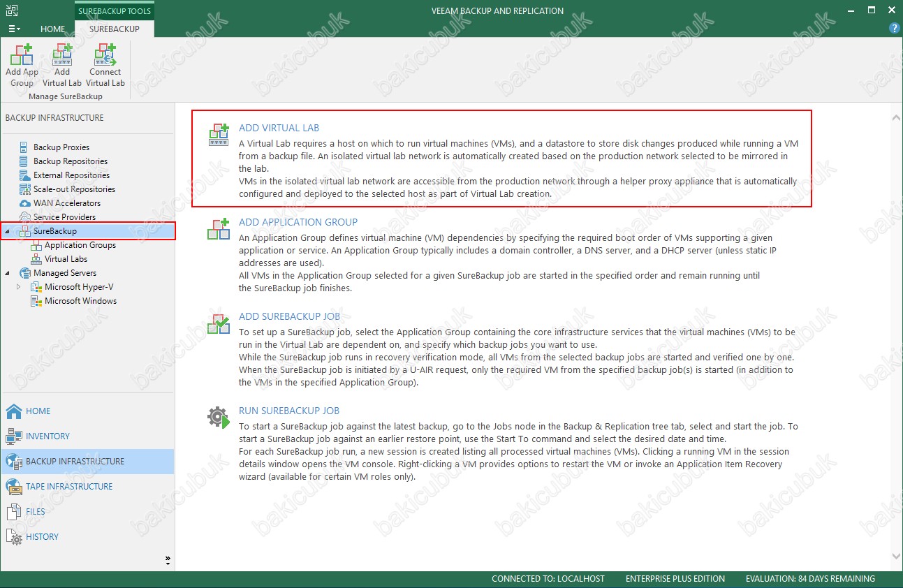This screenshot has width=903, height=588.
Task: Click the Add SureBackup Job content icon
Action: [219, 323]
